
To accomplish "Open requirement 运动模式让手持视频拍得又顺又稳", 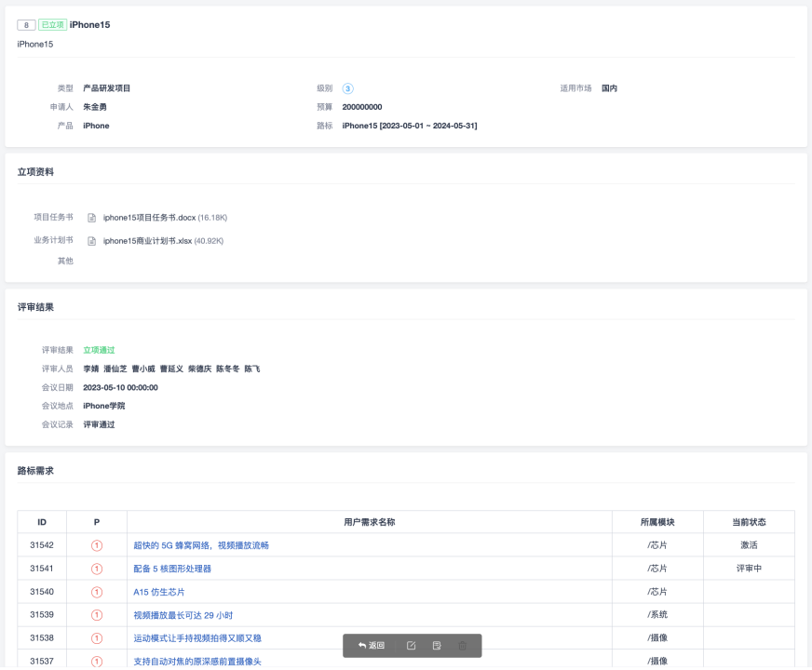I will click(x=197, y=638).
